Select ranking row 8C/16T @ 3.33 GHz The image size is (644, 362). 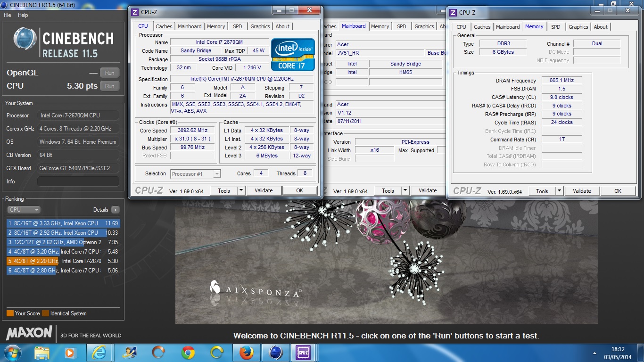[63, 223]
